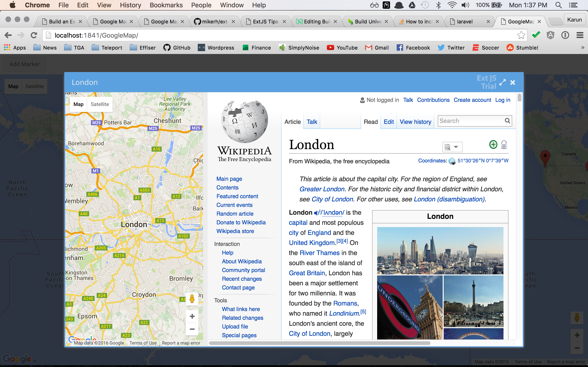
Task: Play the London pronunciation audio icon
Action: click(316, 213)
